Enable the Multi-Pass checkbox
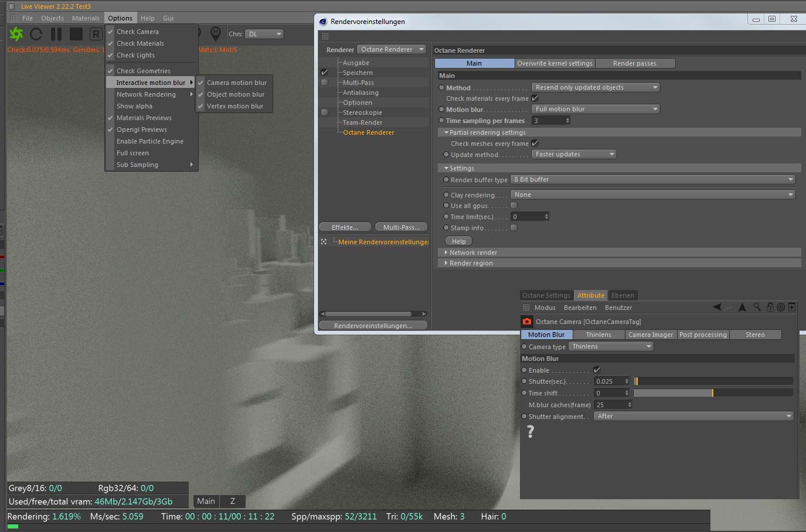The image size is (806, 532). pyautogui.click(x=324, y=83)
